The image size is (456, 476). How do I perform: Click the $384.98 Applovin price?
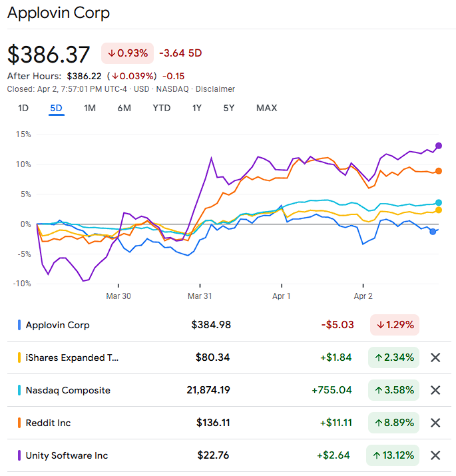[x=211, y=325]
